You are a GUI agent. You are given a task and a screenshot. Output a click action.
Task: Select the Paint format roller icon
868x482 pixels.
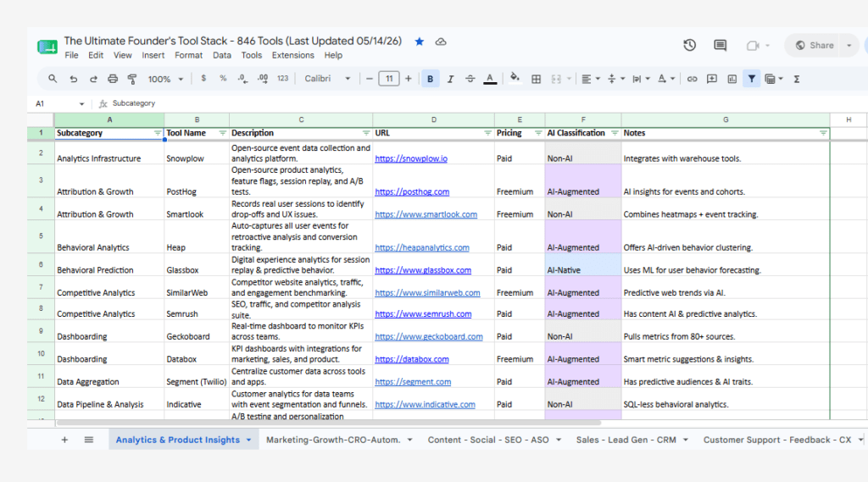(x=132, y=79)
